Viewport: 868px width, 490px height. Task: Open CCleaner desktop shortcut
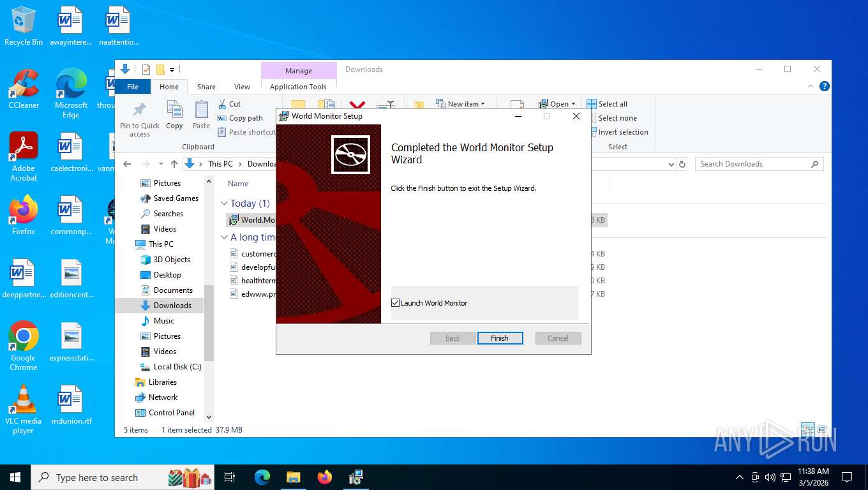click(x=24, y=89)
